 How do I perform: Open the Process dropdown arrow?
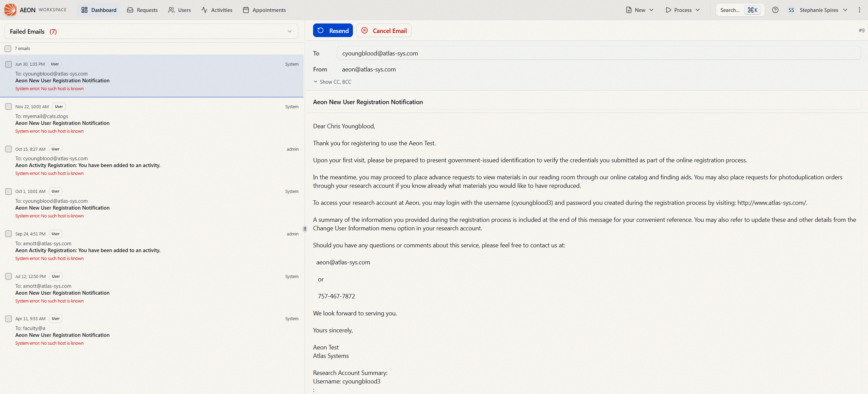point(698,10)
